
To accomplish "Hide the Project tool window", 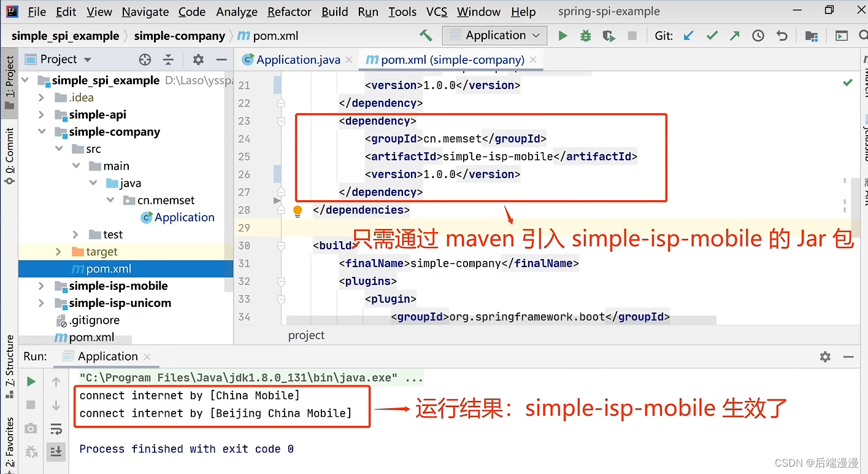I will (222, 60).
